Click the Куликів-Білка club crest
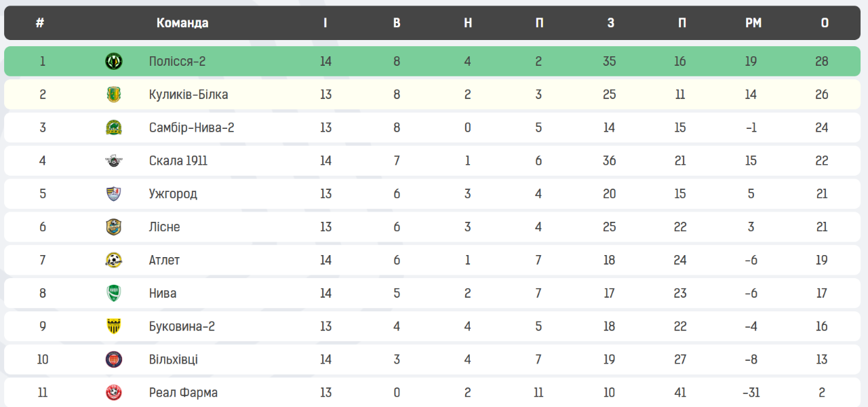Viewport: 868px width, 407px height. (114, 95)
